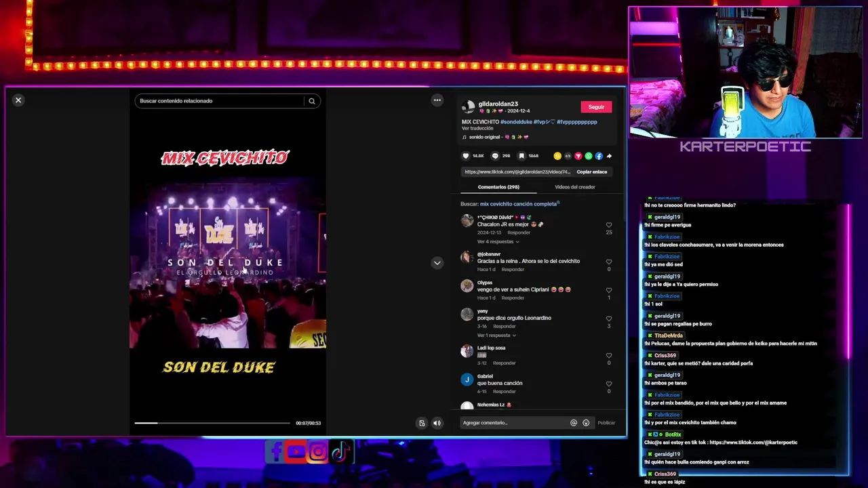Screen dimensions: 868x488
Task: Like Ladi lop sosa's comment
Action: (x=609, y=355)
